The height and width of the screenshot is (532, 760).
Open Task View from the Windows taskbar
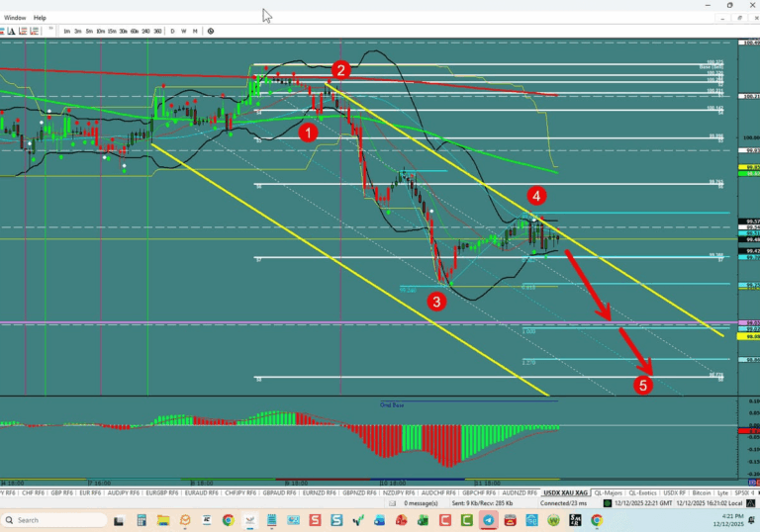pyautogui.click(x=119, y=520)
